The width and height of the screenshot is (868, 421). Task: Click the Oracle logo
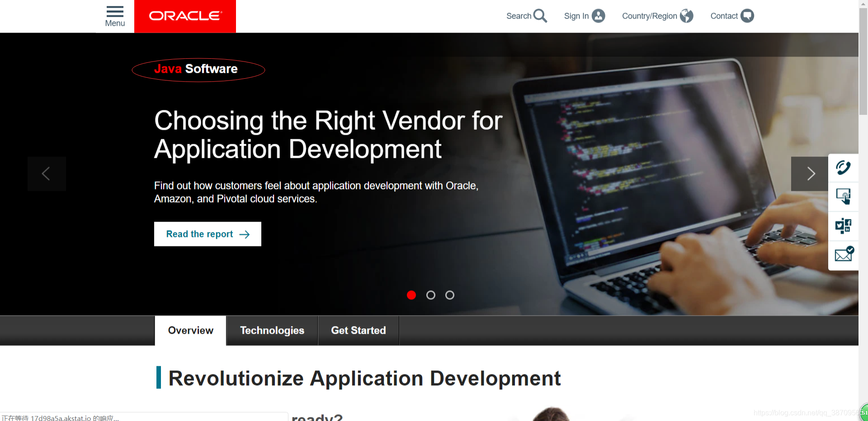185,16
